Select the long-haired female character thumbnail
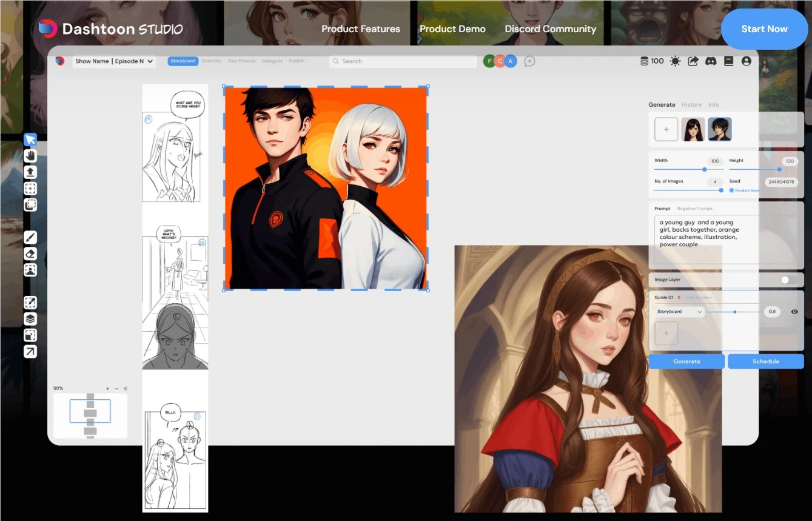The width and height of the screenshot is (812, 521). pos(693,130)
